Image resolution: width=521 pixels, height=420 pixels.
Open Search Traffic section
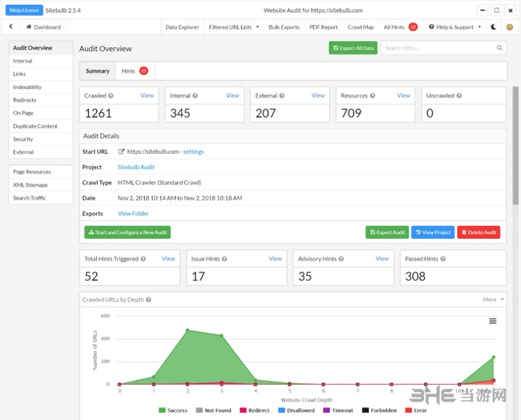(x=41, y=198)
